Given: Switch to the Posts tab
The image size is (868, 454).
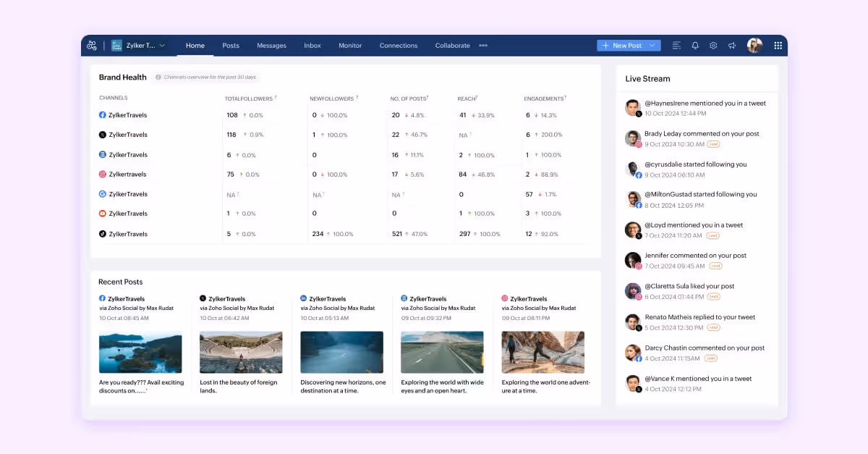Looking at the screenshot, I should (x=231, y=45).
